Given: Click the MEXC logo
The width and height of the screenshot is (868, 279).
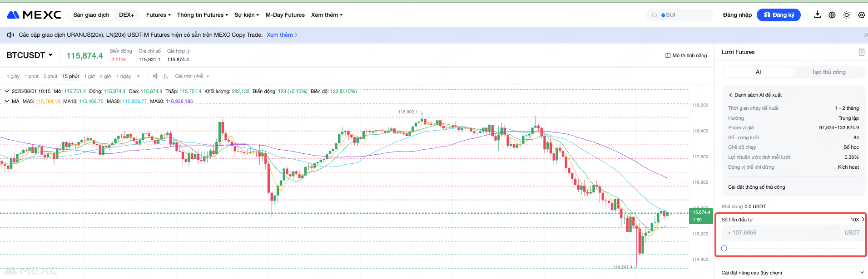Looking at the screenshot, I should coord(34,15).
